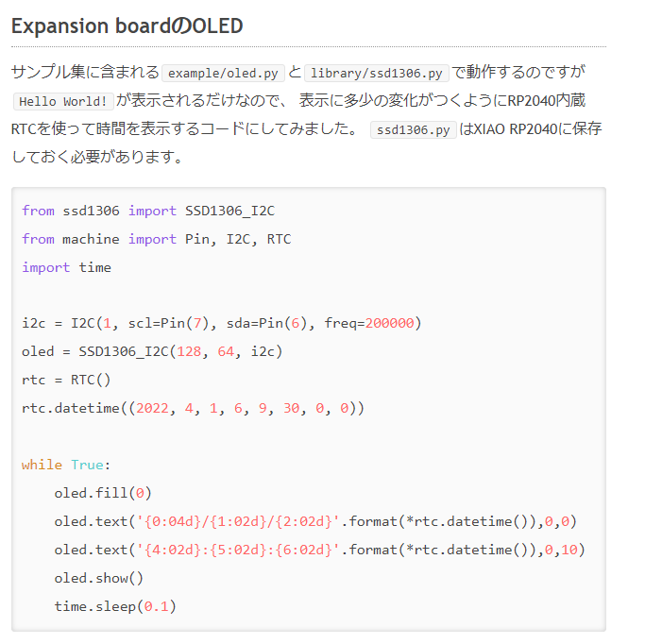Viewport: 645px width, 644px height.
Task: Click the inline code library/ssd1306.py
Action: 376,74
